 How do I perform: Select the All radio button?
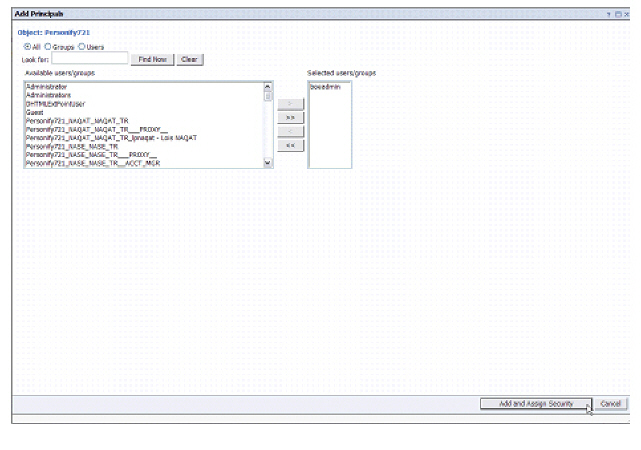point(27,46)
